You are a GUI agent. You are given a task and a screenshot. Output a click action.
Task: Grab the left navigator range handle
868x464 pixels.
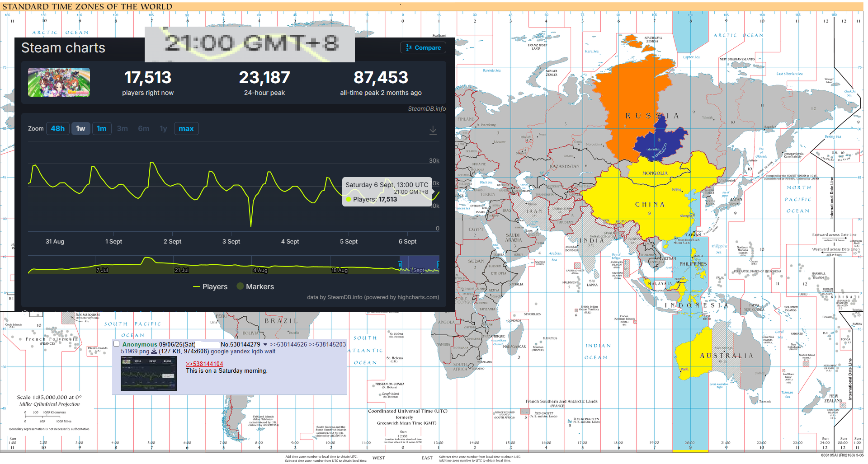coord(400,264)
